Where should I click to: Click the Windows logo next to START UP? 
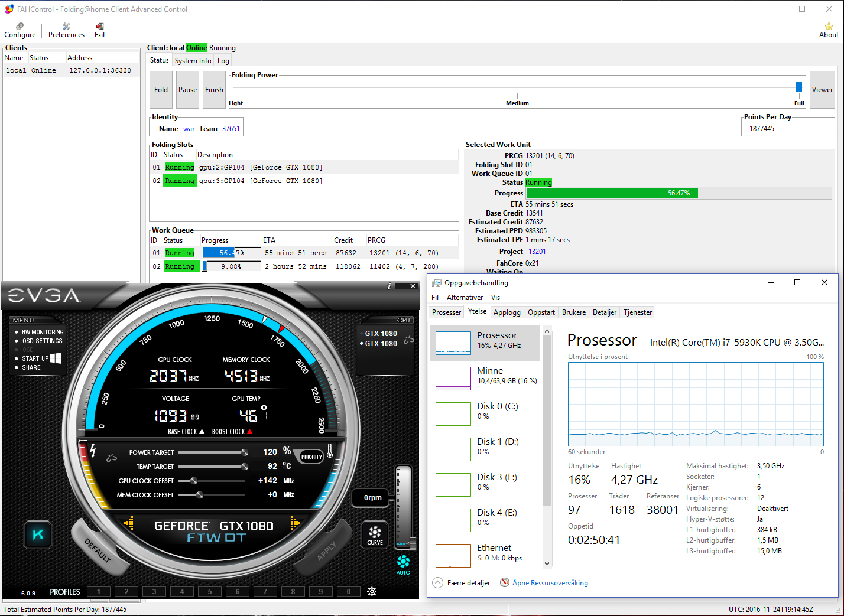coord(56,358)
